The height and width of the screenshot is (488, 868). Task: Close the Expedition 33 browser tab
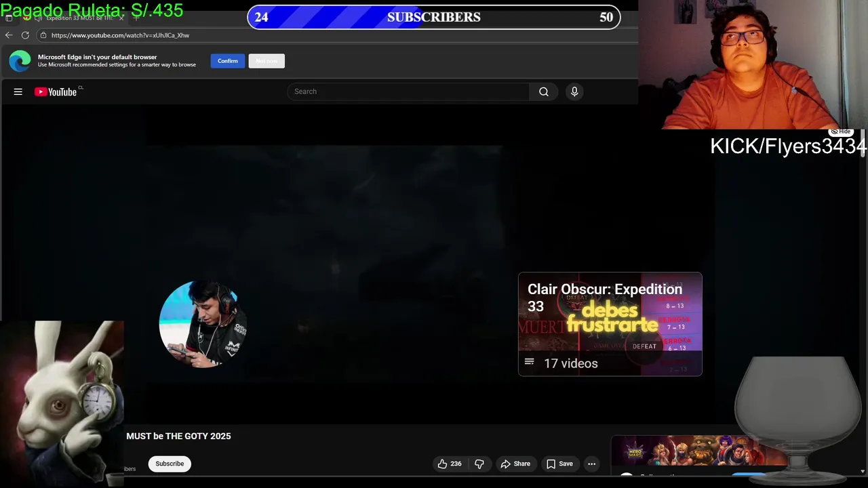[121, 18]
